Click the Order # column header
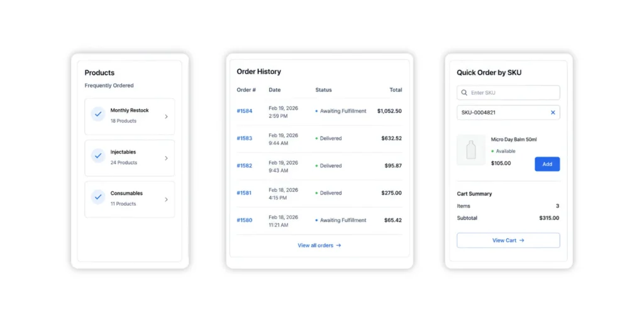This screenshot has width=644, height=322. (x=247, y=90)
